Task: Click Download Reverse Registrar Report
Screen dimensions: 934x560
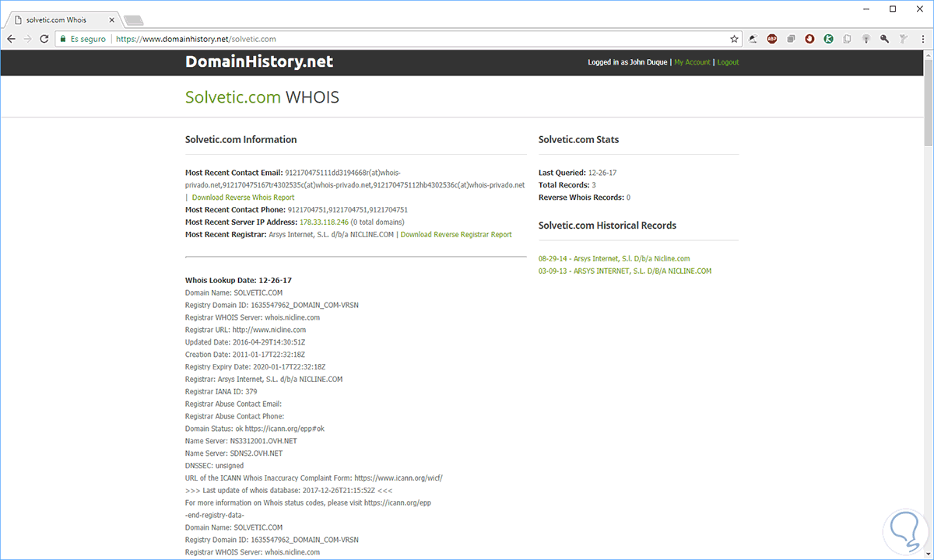Action: coord(456,234)
